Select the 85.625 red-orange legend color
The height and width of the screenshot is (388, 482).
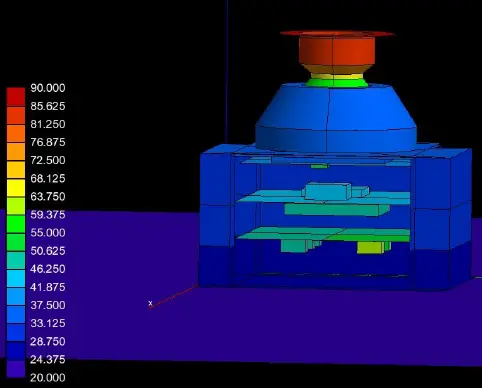(16, 115)
